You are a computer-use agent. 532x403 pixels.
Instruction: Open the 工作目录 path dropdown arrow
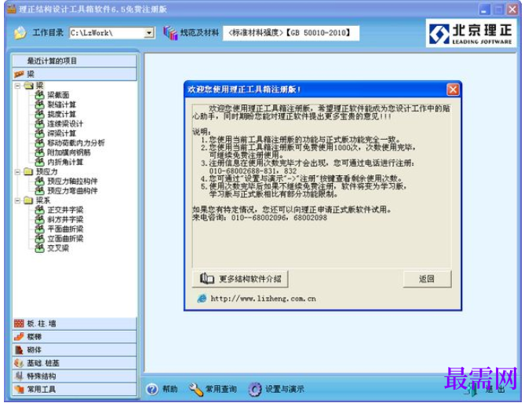pyautogui.click(x=149, y=33)
